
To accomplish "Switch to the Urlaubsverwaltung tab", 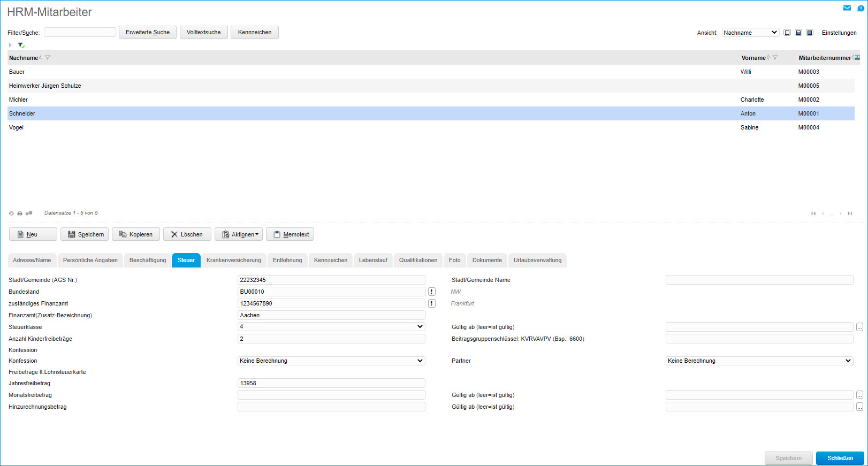I will coord(538,260).
